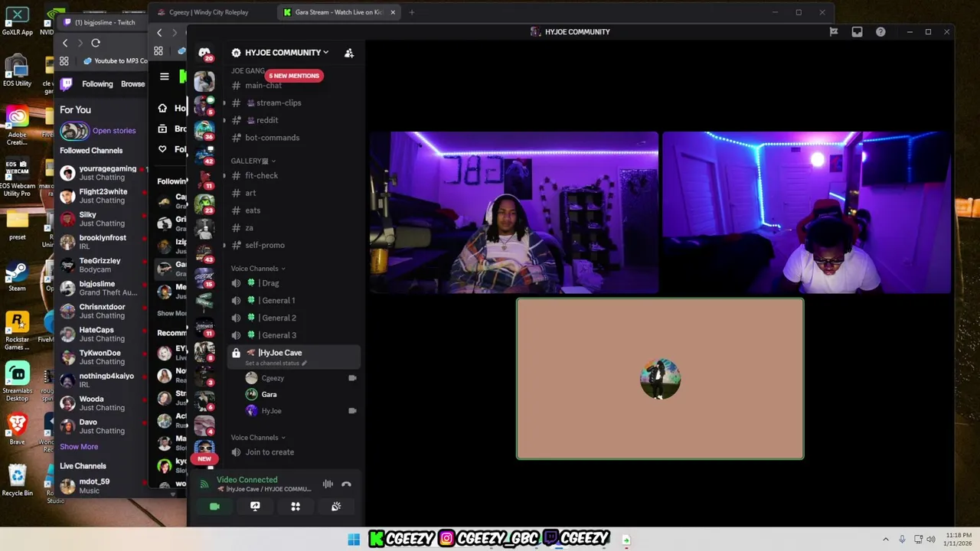Expand the HYJOE COMMUNITY server dropdown
The height and width of the screenshot is (551, 980).
(x=325, y=52)
